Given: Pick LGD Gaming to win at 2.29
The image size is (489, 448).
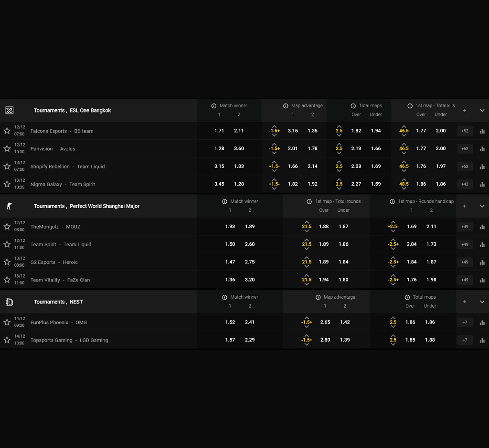Looking at the screenshot, I should (x=250, y=340).
